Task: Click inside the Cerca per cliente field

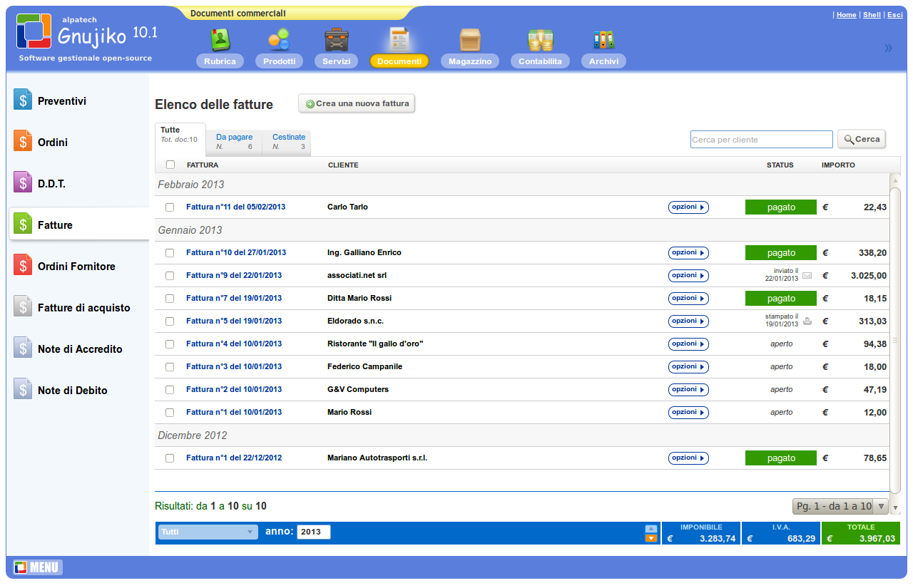Action: pyautogui.click(x=760, y=139)
